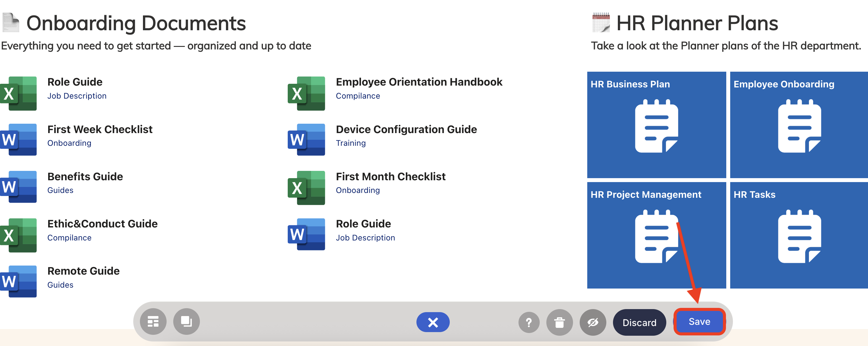The height and width of the screenshot is (346, 868).
Task: Click the duplicate pages icon in toolbar
Action: coord(186,322)
